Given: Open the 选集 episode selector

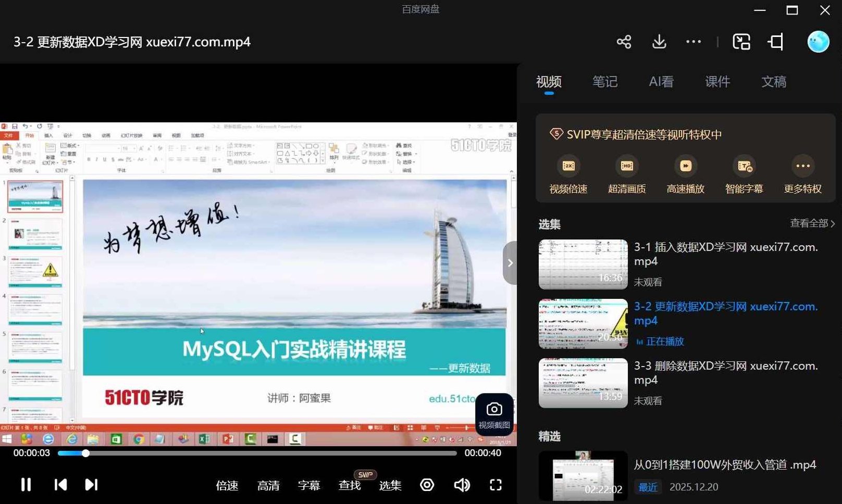Looking at the screenshot, I should (x=390, y=485).
